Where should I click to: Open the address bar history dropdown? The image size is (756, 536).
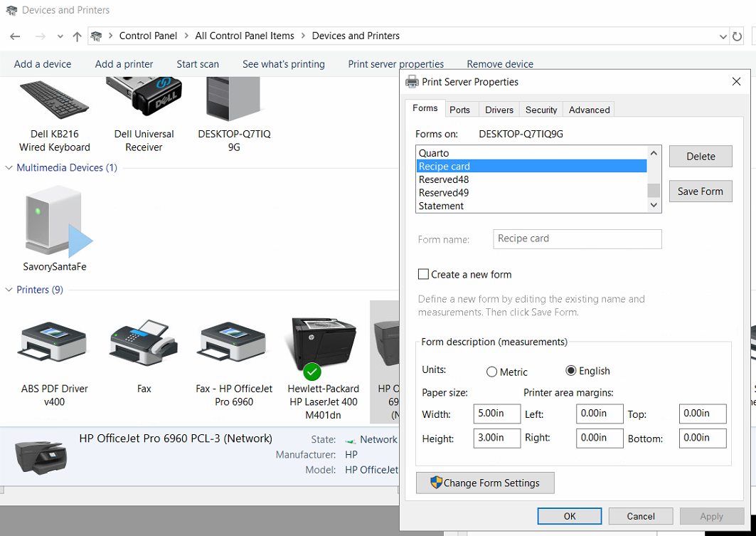pyautogui.click(x=723, y=36)
